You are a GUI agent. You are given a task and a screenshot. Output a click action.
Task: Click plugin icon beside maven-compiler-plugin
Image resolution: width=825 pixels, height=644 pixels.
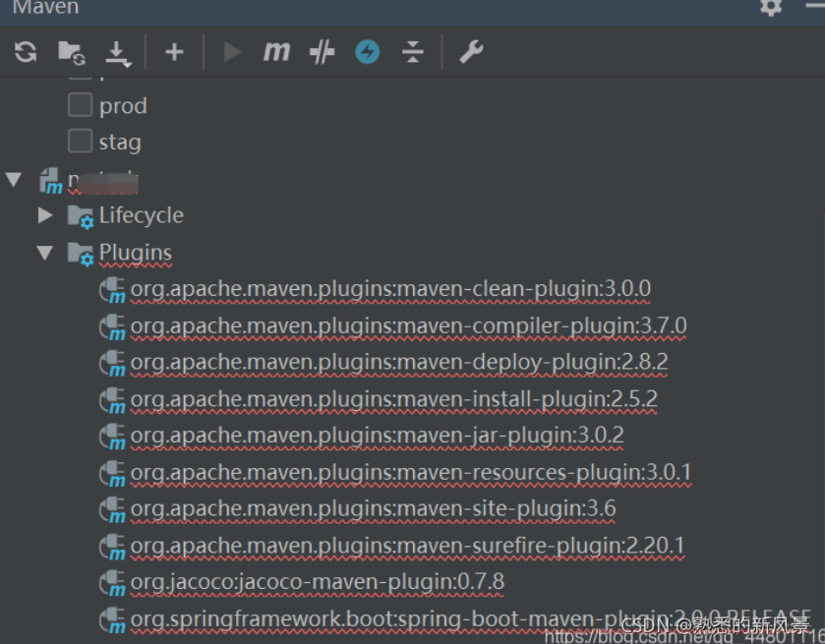pyautogui.click(x=113, y=327)
